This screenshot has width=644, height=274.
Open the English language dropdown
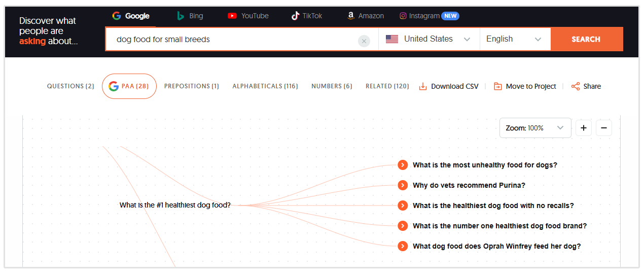coord(514,39)
